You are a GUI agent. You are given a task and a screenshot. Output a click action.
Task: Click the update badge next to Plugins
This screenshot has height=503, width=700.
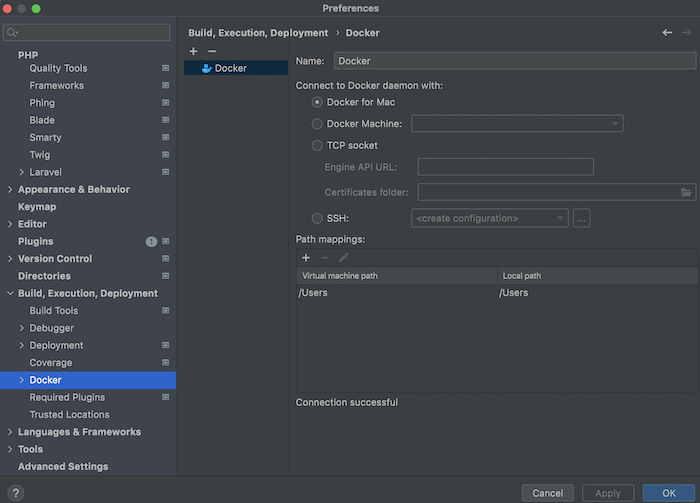point(151,241)
